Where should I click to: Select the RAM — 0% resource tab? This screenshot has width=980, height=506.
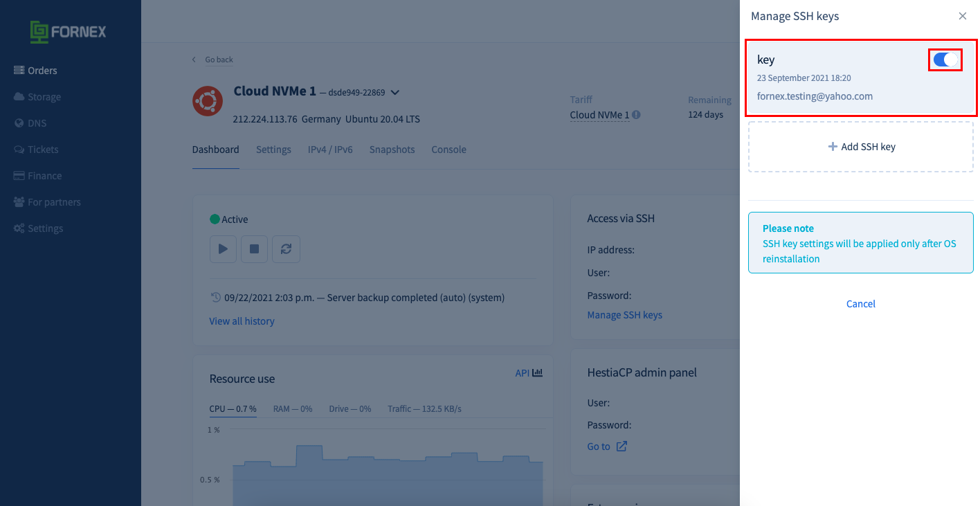(x=293, y=409)
